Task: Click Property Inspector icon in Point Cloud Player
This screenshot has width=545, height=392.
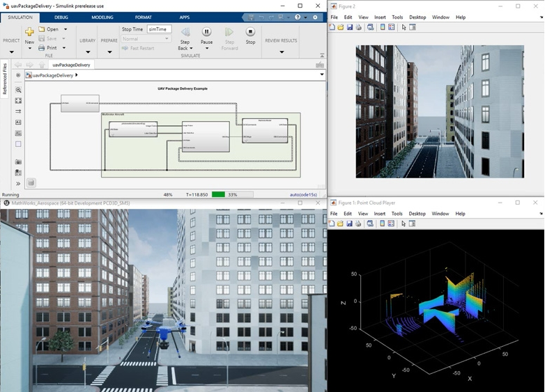Action: pyautogui.click(x=412, y=224)
